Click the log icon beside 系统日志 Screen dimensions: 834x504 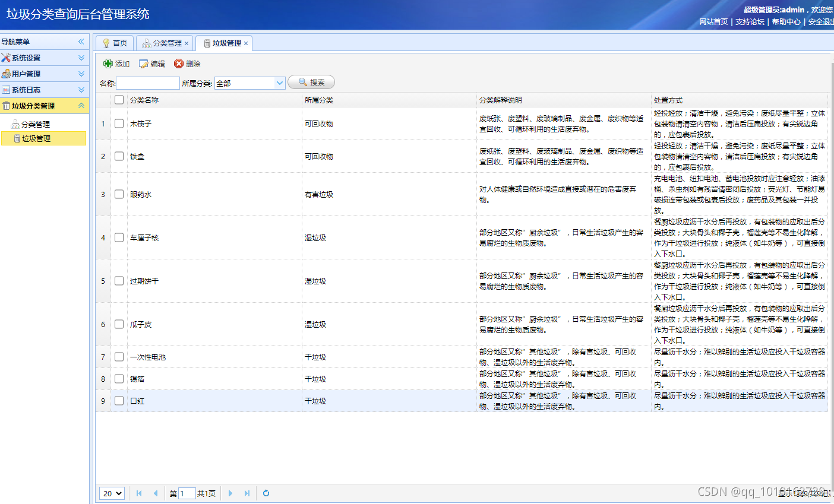click(6, 90)
